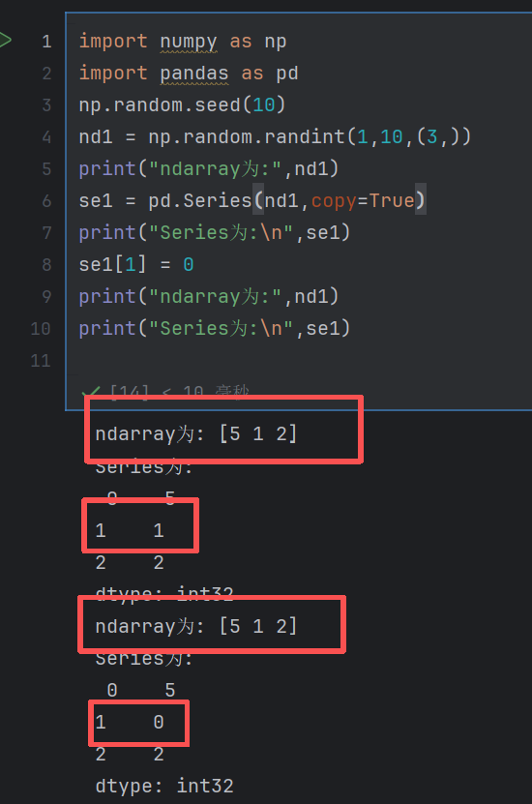Screen dimensions: 532x804
Task: Click output row '1 1' in first Series
Action: [x=130, y=530]
